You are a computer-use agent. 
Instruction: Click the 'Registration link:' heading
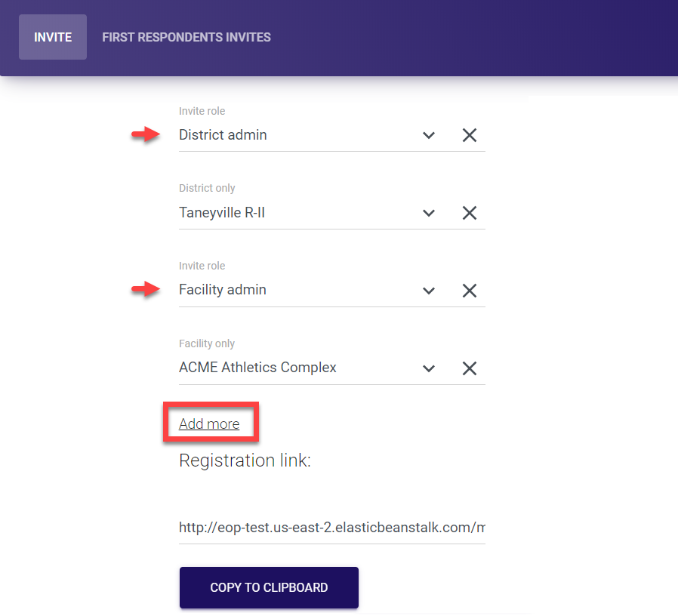tap(245, 460)
